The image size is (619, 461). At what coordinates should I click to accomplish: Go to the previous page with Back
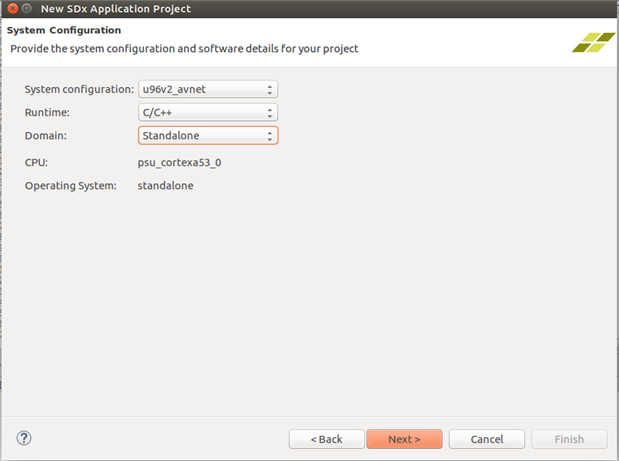326,439
